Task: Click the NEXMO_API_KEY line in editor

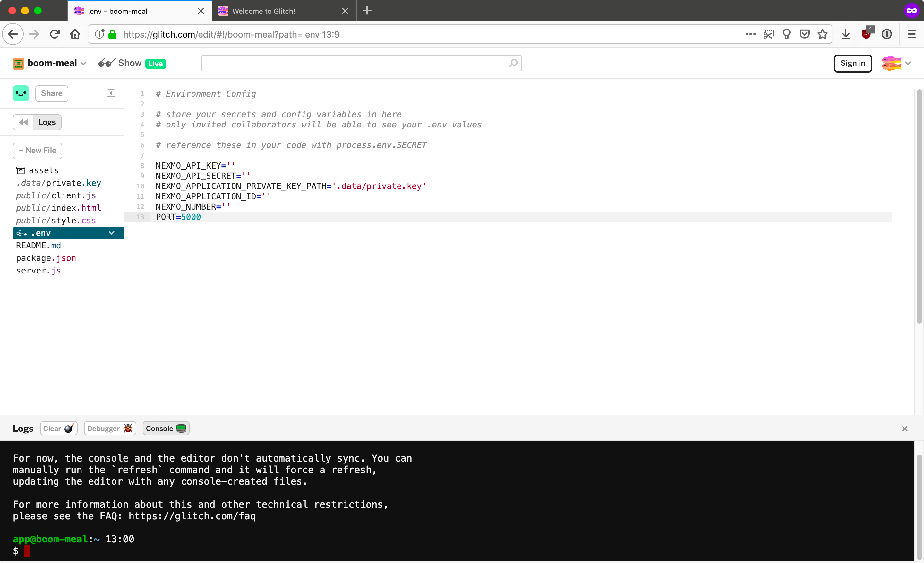Action: coord(195,165)
